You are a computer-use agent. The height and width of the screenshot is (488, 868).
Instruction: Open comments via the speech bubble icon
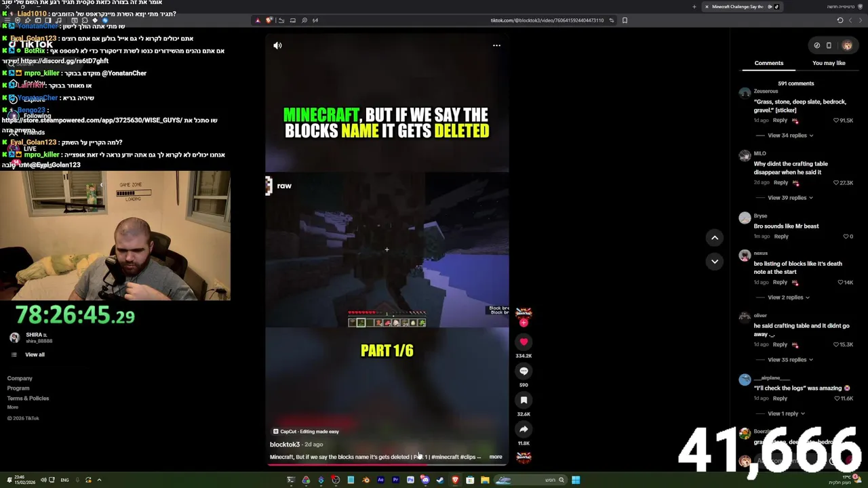[x=524, y=371]
